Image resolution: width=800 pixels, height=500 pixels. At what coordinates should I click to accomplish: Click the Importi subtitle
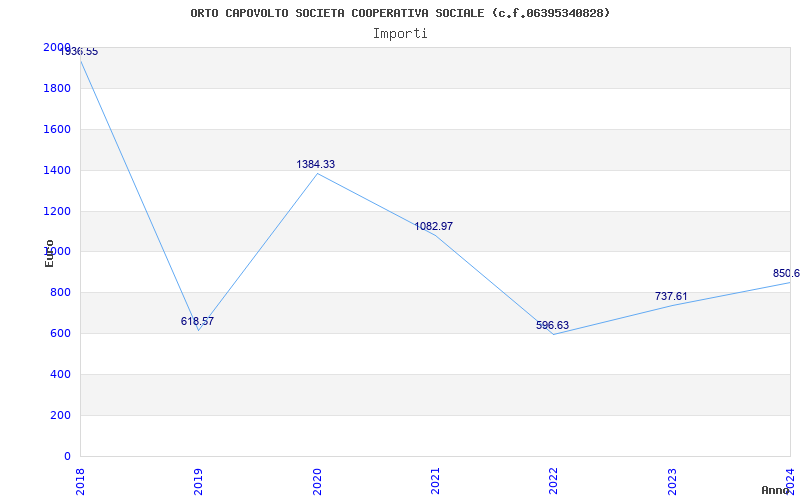point(400,34)
